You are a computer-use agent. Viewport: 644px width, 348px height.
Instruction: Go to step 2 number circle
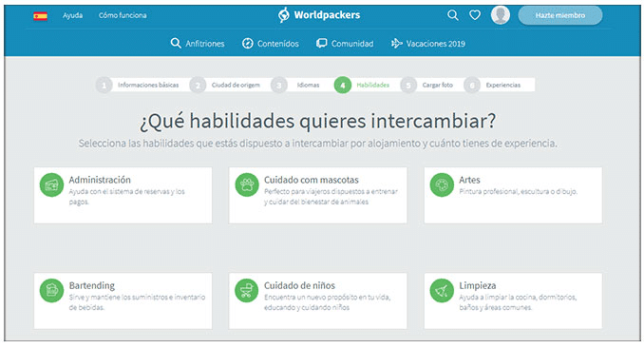[x=198, y=86]
